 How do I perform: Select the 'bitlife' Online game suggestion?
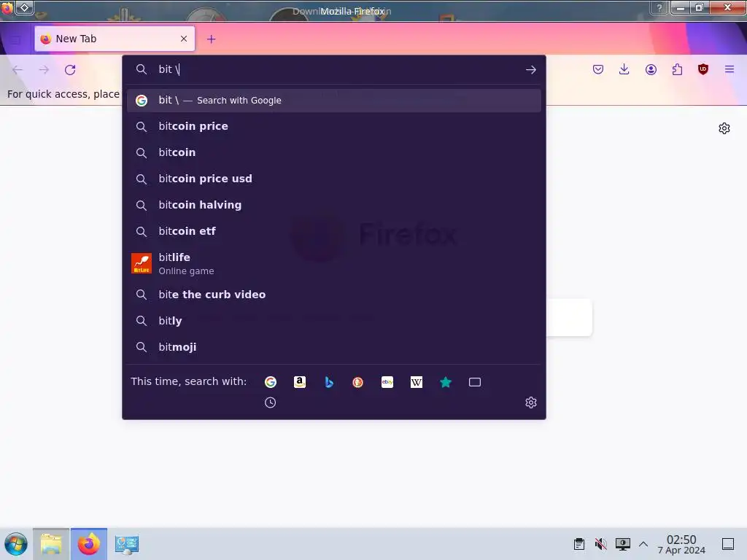tap(333, 263)
